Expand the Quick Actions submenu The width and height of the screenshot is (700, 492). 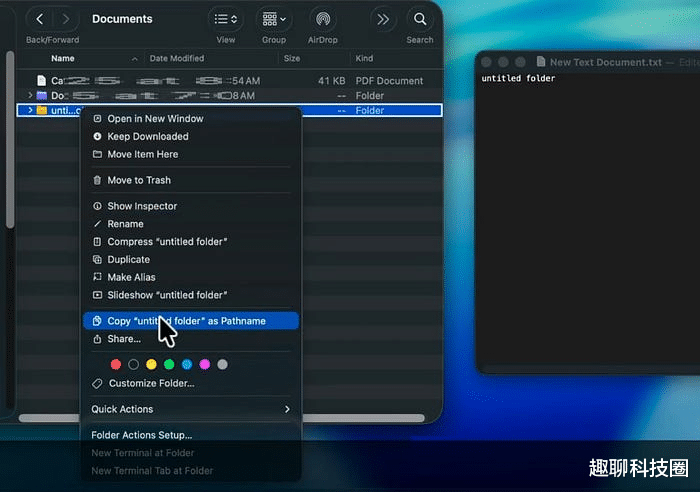[190, 409]
